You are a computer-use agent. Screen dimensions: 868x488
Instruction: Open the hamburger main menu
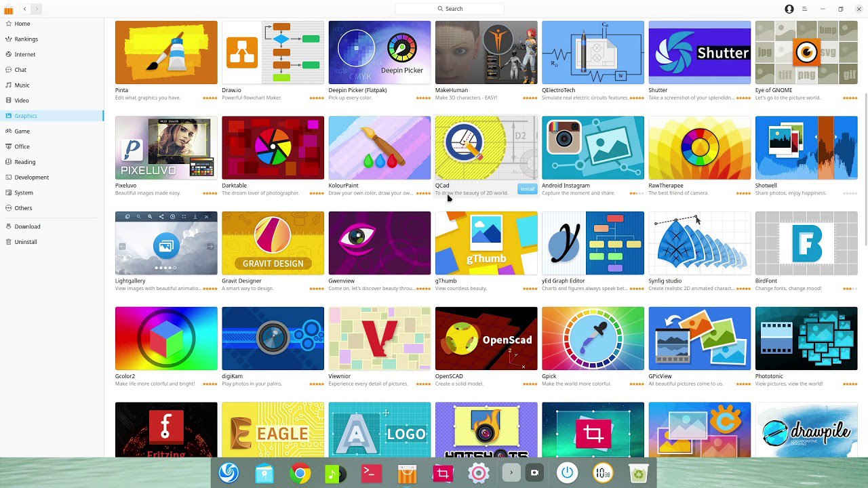click(x=805, y=9)
